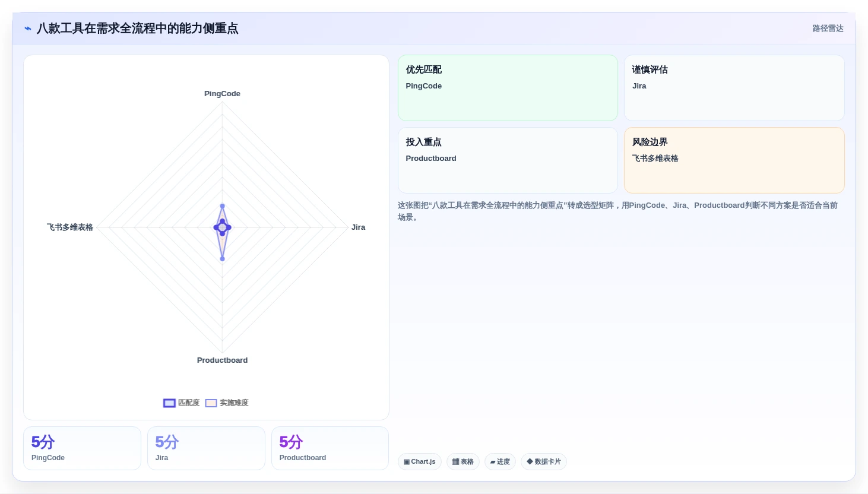Image resolution: width=868 pixels, height=494 pixels.
Task: Click the 匹配度 legend color box
Action: coord(169,403)
